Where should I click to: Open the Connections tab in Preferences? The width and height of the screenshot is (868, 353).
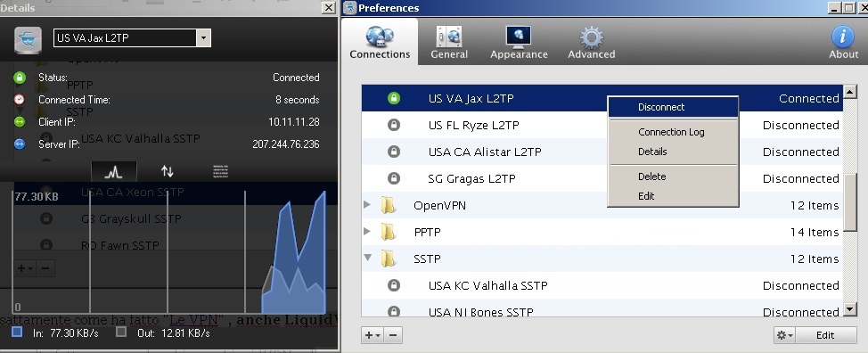(x=380, y=42)
